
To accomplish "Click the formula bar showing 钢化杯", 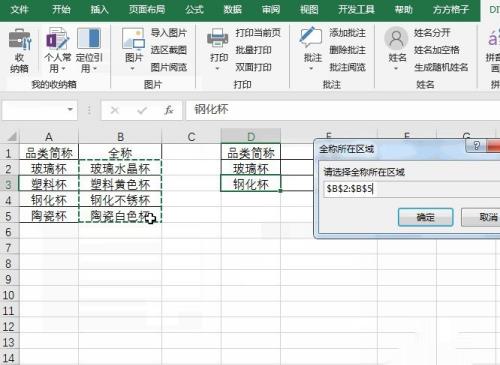I will 342,109.
